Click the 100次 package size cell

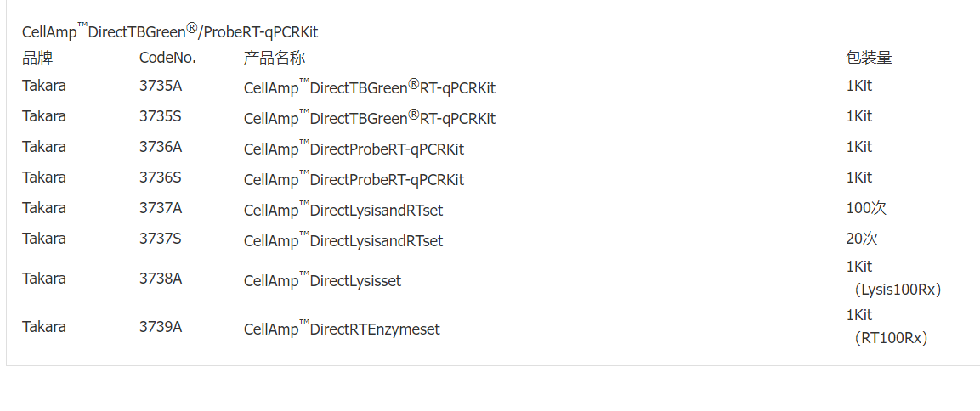pos(866,207)
